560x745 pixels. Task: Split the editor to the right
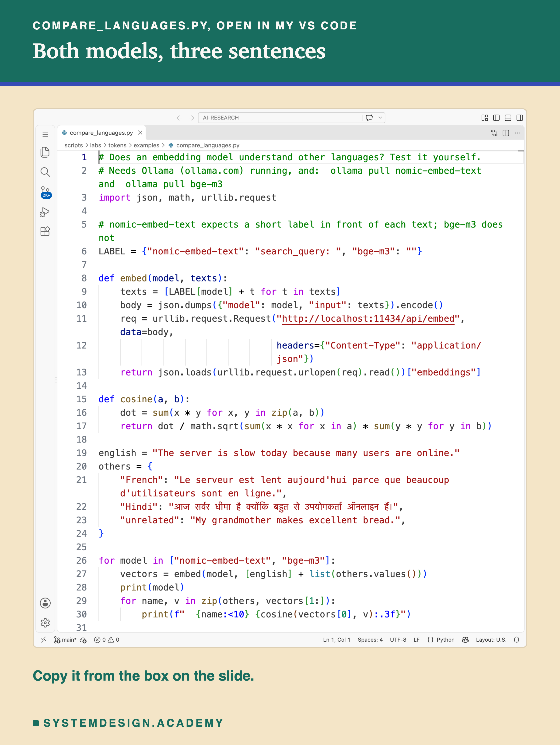[506, 133]
